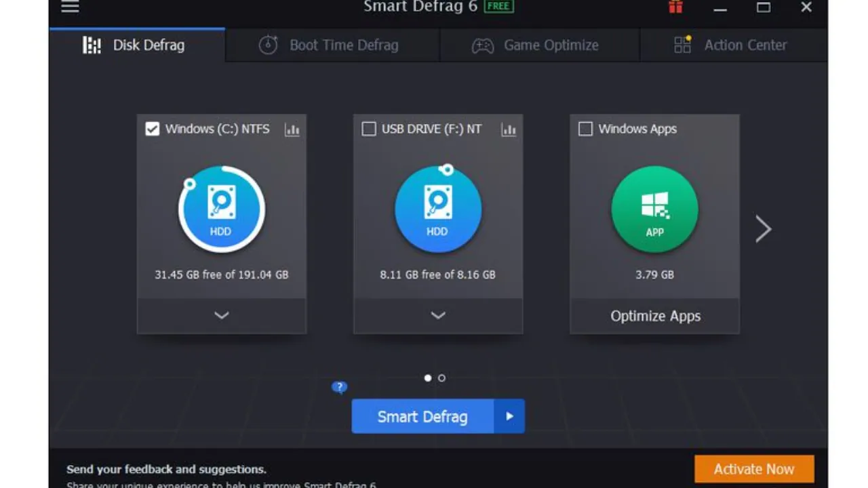The height and width of the screenshot is (488, 868).
Task: Open disk map chart for USB DRIVE (F:)
Action: [509, 129]
